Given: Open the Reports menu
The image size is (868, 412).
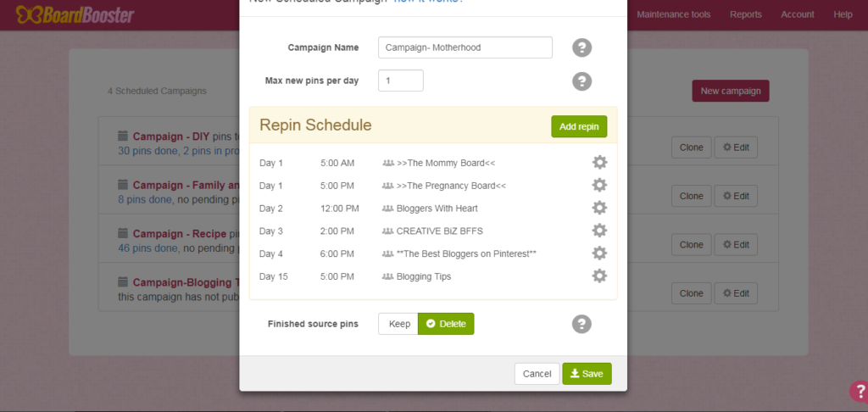Looking at the screenshot, I should point(746,14).
